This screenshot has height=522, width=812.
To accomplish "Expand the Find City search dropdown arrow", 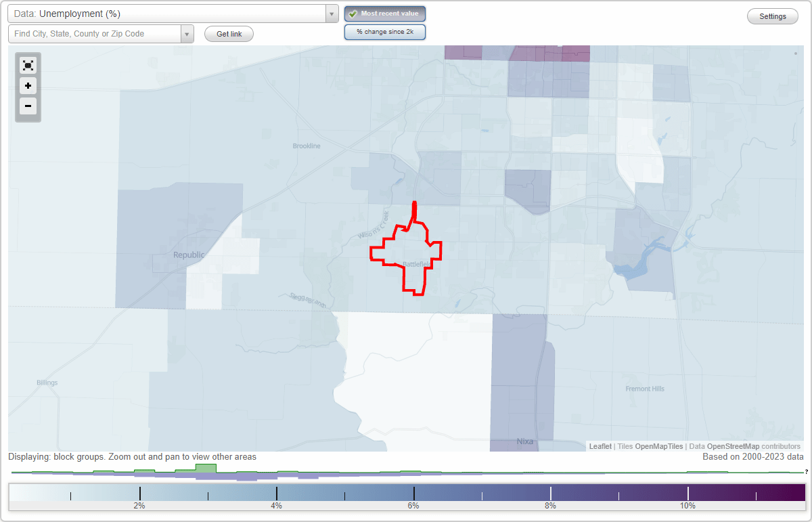I will click(187, 33).
